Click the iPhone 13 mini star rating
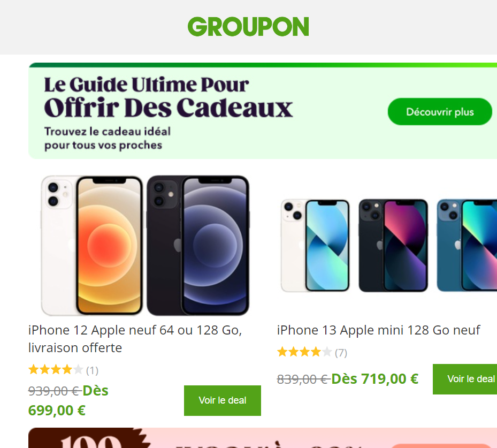 coord(304,352)
